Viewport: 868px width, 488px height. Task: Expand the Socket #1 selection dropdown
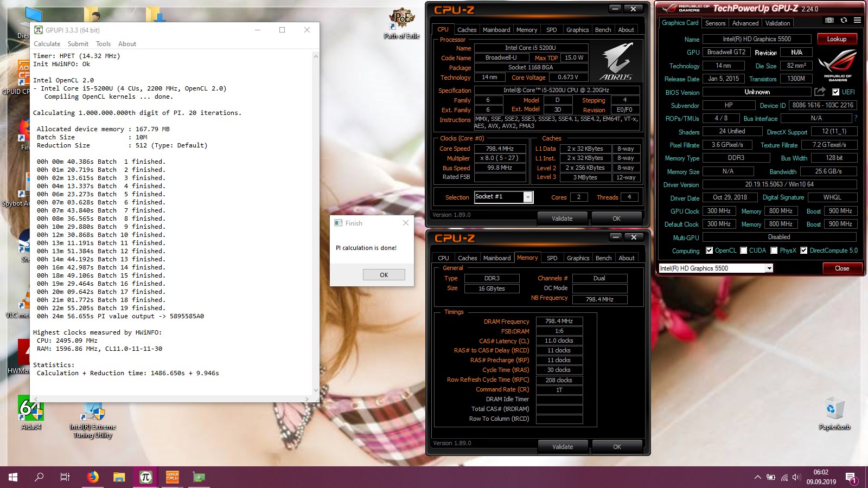pyautogui.click(x=527, y=197)
